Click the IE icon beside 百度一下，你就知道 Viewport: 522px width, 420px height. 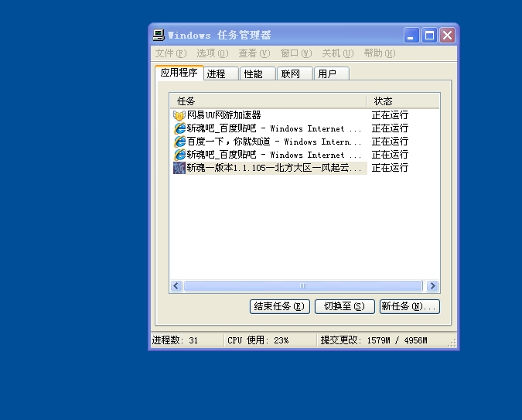coord(179,142)
